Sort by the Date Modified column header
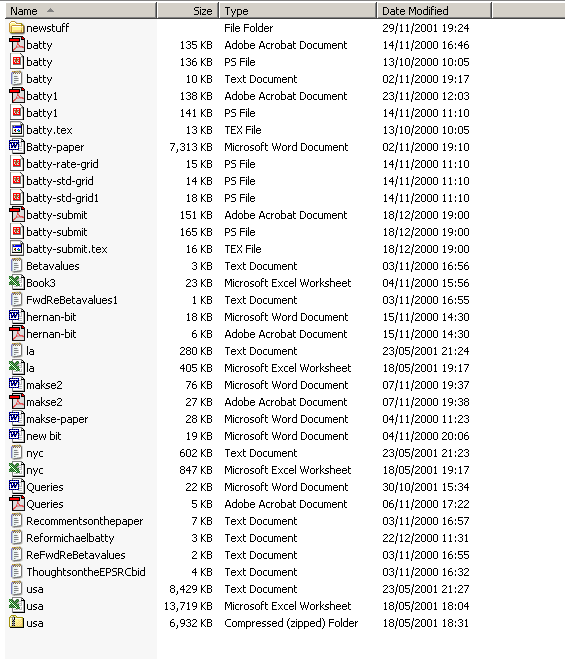The image size is (565, 659). tap(434, 11)
